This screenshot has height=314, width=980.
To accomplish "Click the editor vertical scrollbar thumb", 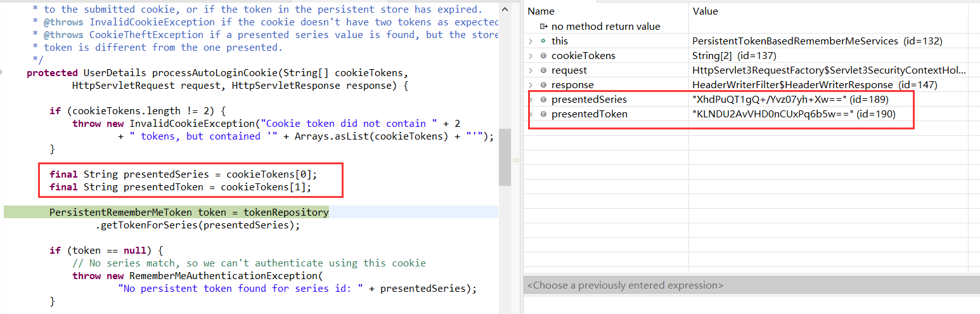I will tap(505, 159).
